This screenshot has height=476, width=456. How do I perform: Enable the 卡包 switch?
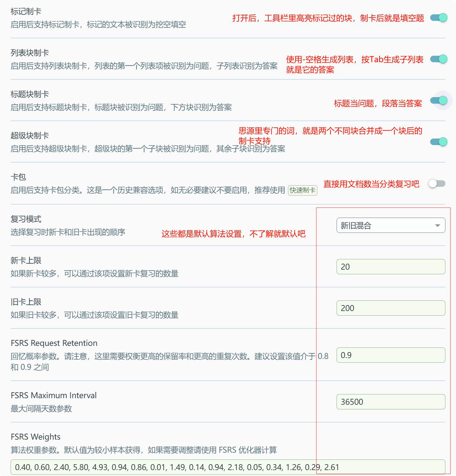[437, 184]
